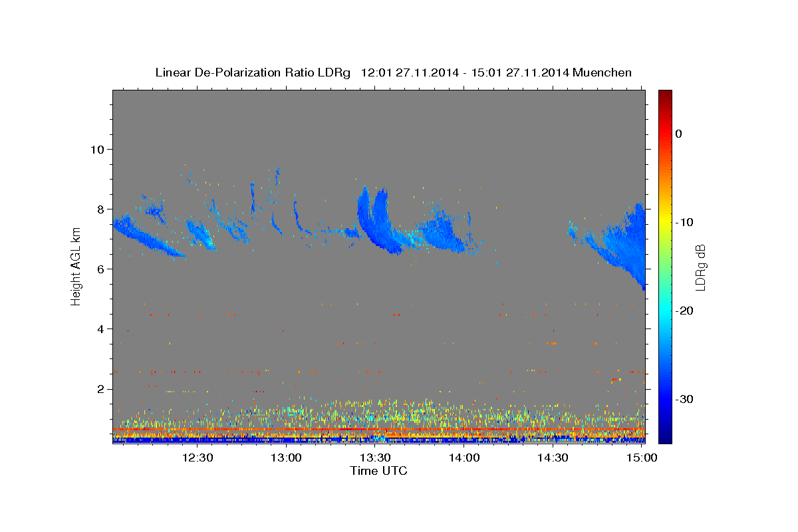Click the colorbar label 0

(678, 134)
